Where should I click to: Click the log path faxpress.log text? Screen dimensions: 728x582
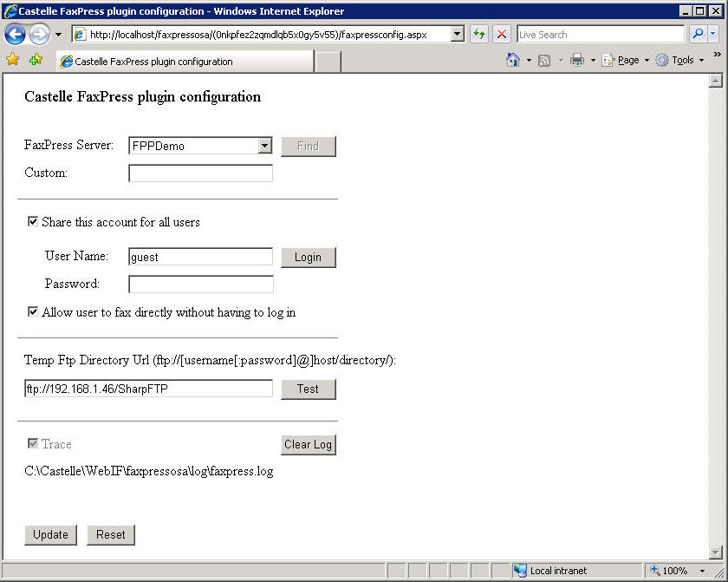click(148, 471)
